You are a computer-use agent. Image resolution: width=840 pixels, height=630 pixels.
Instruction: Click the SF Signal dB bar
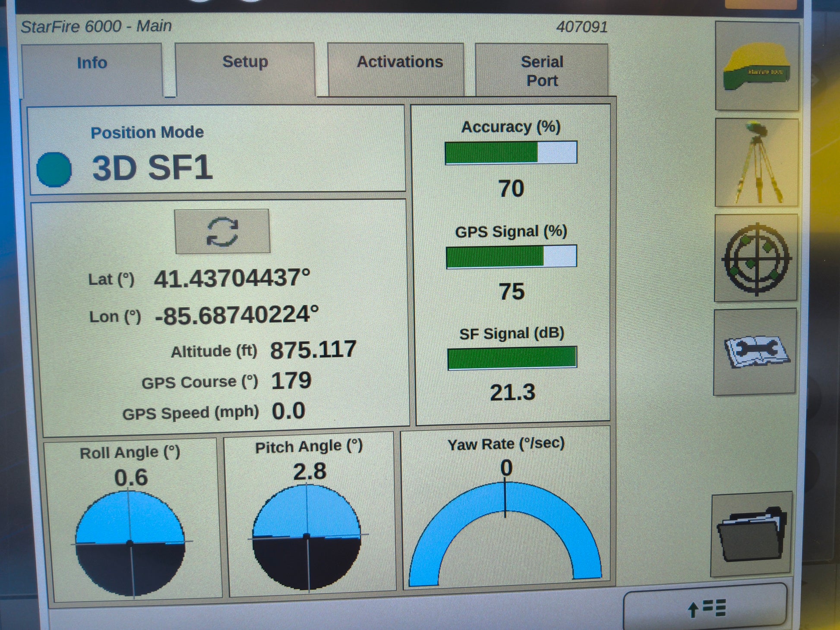tap(512, 358)
